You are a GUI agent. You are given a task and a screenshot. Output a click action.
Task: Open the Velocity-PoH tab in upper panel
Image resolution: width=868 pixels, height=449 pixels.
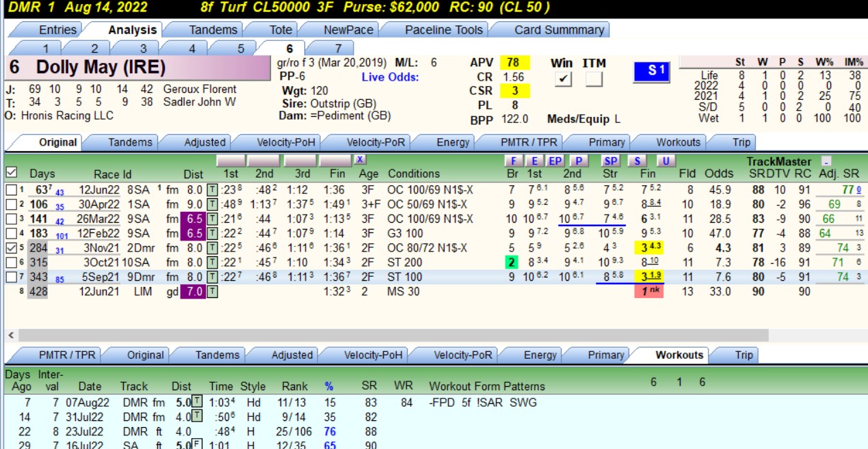(285, 142)
